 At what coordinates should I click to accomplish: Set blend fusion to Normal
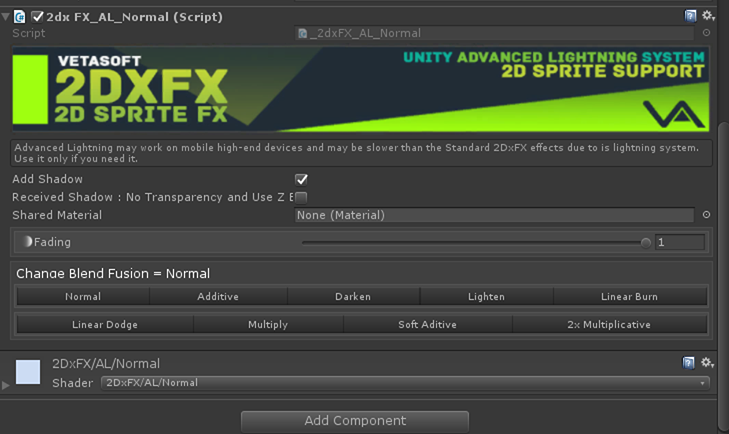[83, 296]
